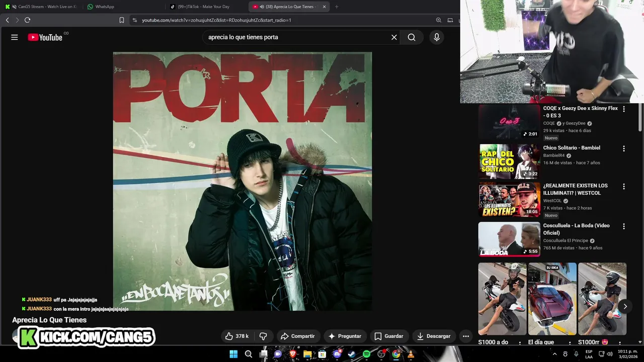Screen dimensions: 644x362
Task: Open the Windows Start menu
Action: click(233, 354)
